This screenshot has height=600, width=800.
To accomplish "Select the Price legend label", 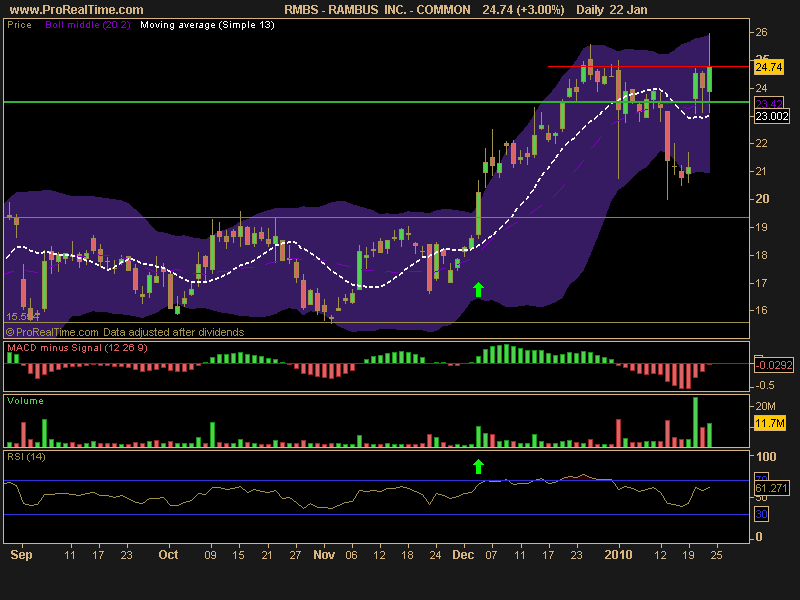I will [x=19, y=25].
